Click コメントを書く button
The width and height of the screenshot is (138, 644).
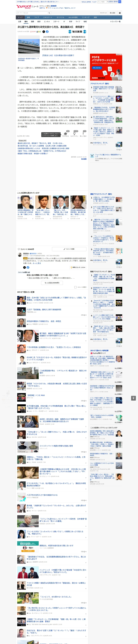point(69,249)
